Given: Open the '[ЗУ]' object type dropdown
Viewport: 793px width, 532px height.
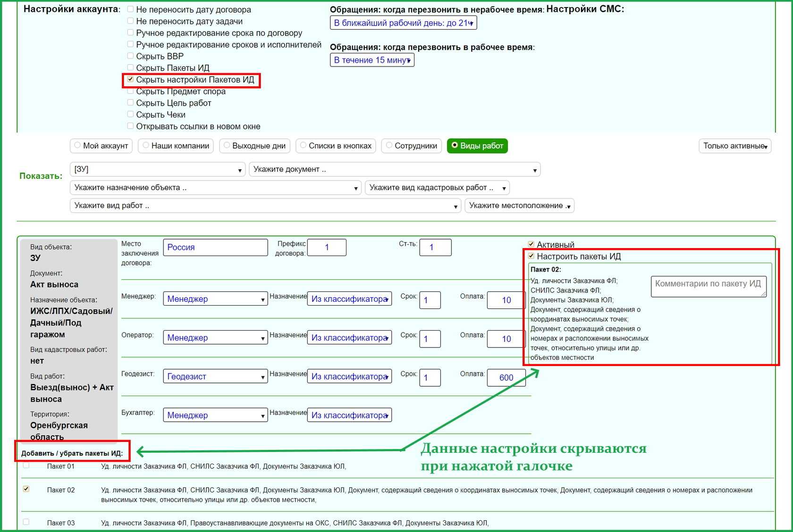Looking at the screenshot, I should pos(158,169).
